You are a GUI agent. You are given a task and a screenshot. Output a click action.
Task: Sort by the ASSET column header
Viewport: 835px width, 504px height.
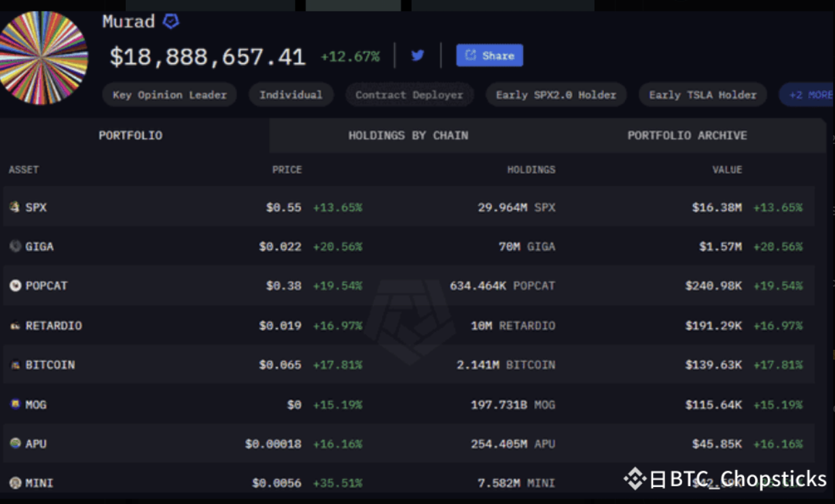24,170
